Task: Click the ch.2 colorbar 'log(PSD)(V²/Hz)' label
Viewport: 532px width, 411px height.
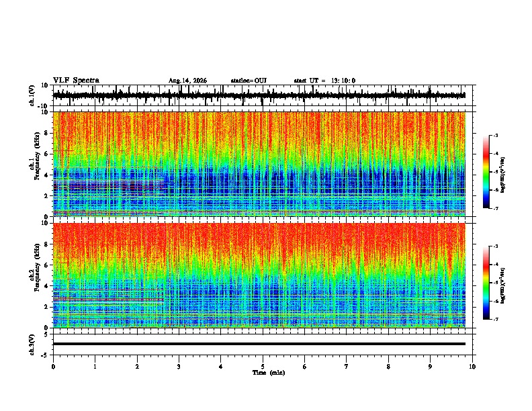Action: [502, 285]
